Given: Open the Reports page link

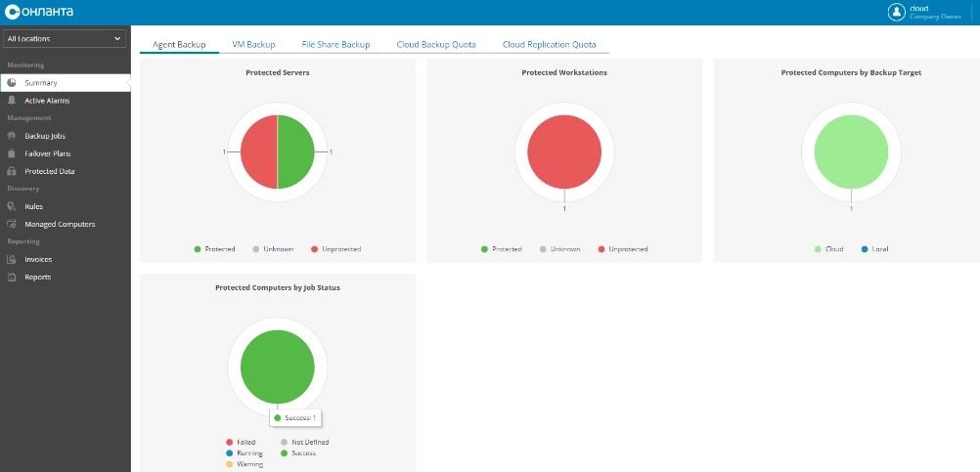Looking at the screenshot, I should click(38, 277).
